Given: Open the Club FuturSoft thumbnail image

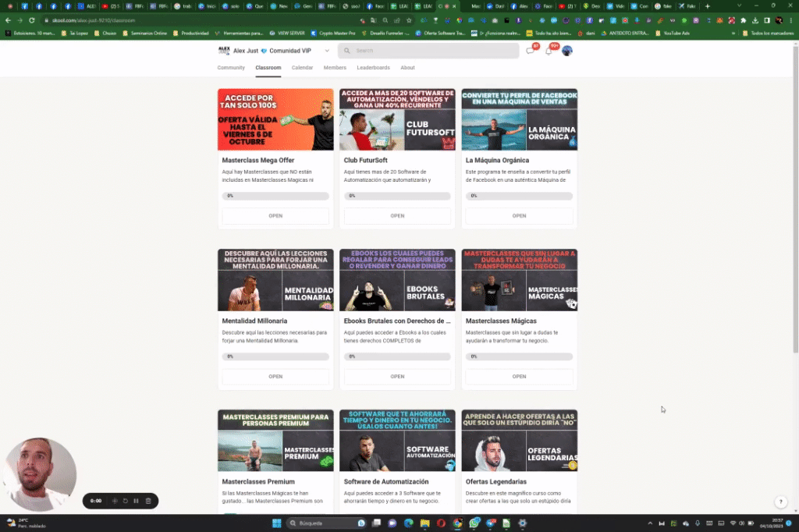Looking at the screenshot, I should (x=397, y=120).
